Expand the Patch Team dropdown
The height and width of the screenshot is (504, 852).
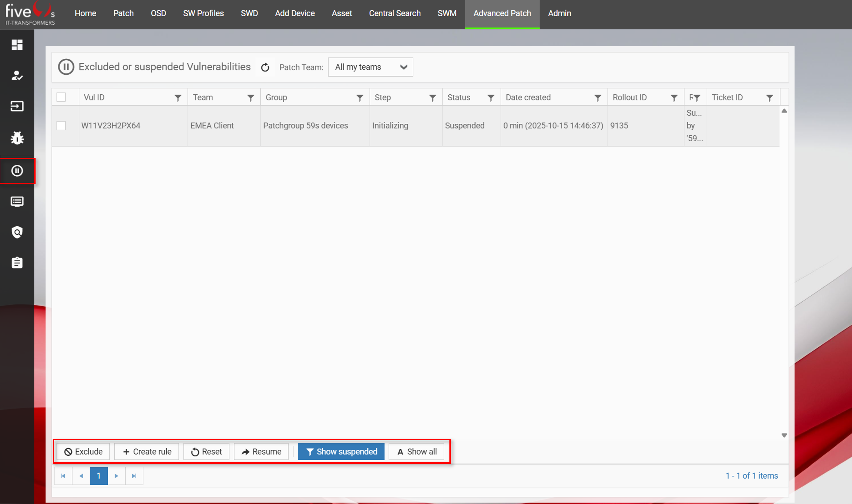[x=370, y=67]
